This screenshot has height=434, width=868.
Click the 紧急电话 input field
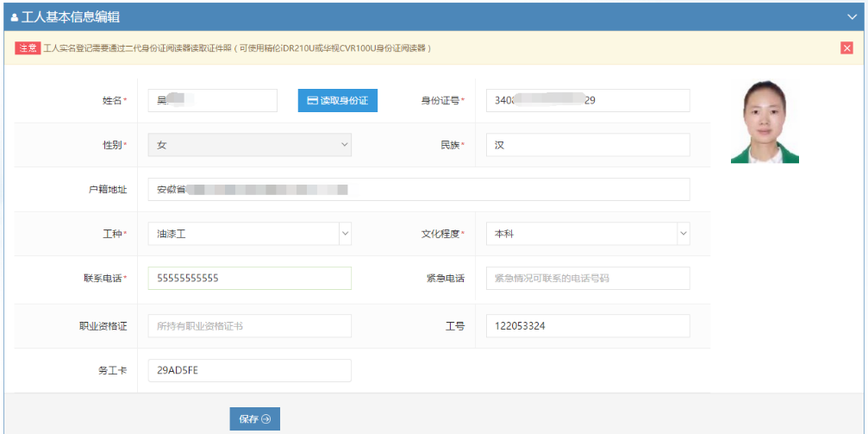[588, 278]
